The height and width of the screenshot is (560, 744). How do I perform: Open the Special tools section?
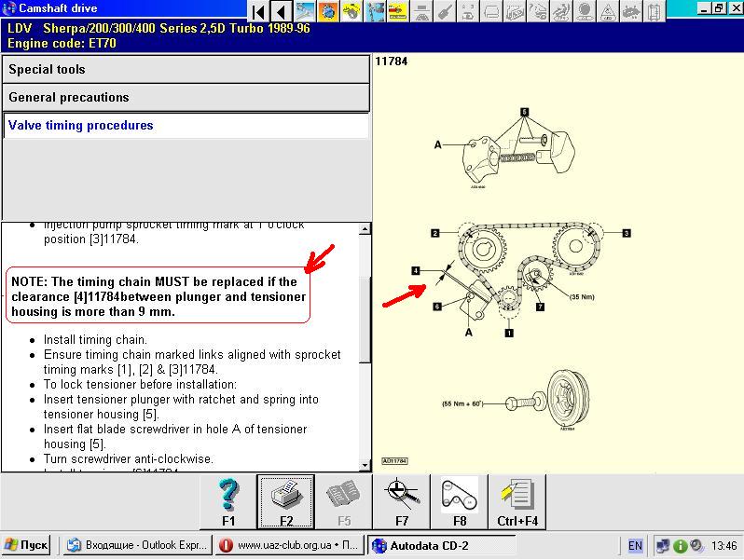pos(186,69)
